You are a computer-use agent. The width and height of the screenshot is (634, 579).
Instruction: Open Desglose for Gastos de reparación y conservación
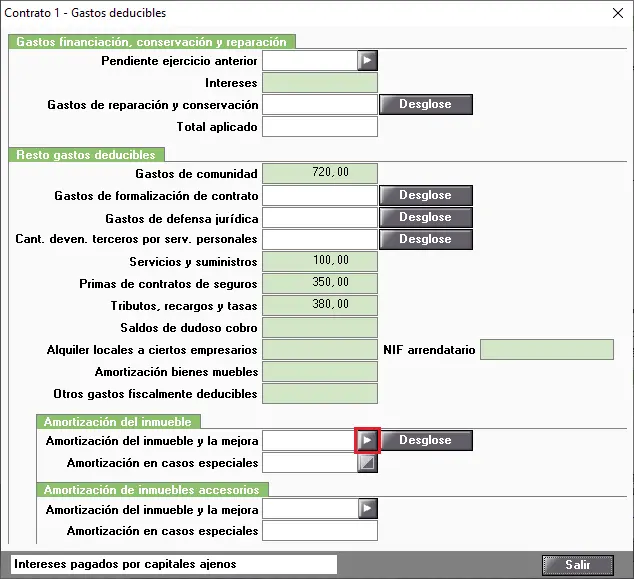tap(426, 104)
